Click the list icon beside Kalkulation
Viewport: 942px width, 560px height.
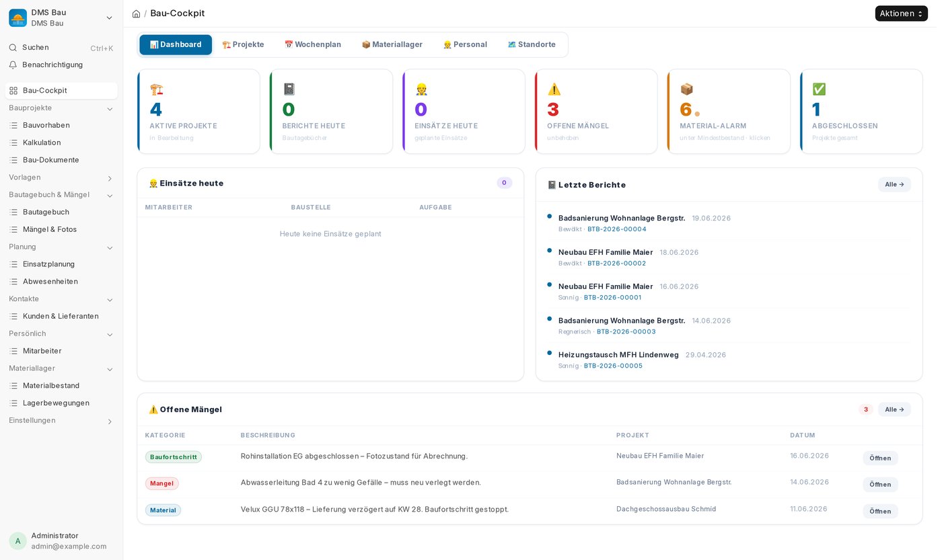(x=13, y=143)
